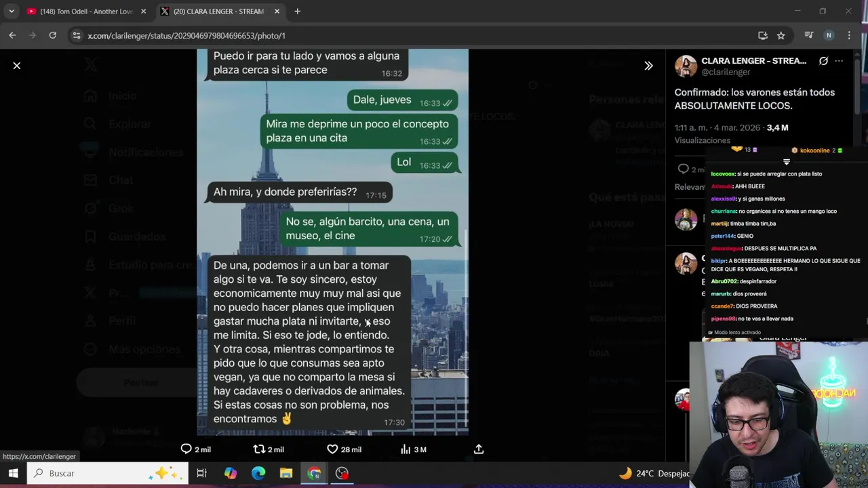The image size is (868, 488).
Task: Open more options three-dot menu on post
Action: (839, 61)
